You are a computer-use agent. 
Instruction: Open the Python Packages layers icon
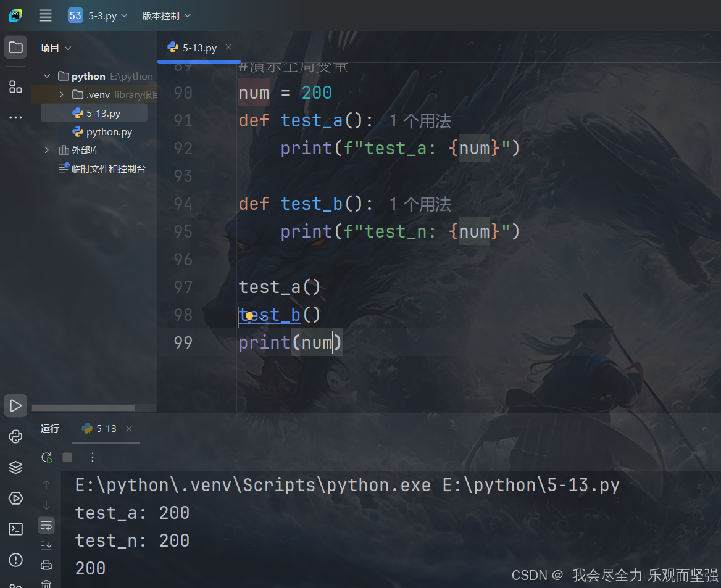[15, 467]
